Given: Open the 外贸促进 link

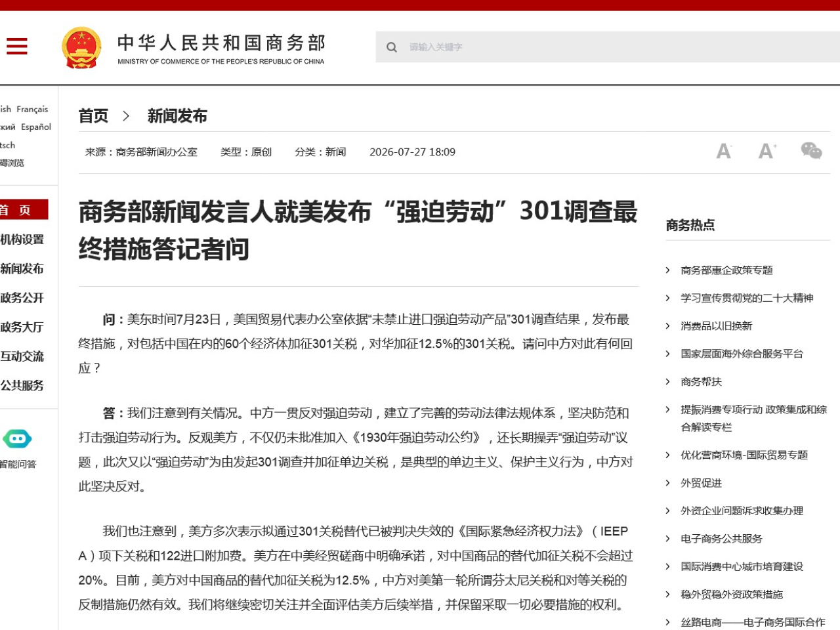Looking at the screenshot, I should pyautogui.click(x=701, y=483).
